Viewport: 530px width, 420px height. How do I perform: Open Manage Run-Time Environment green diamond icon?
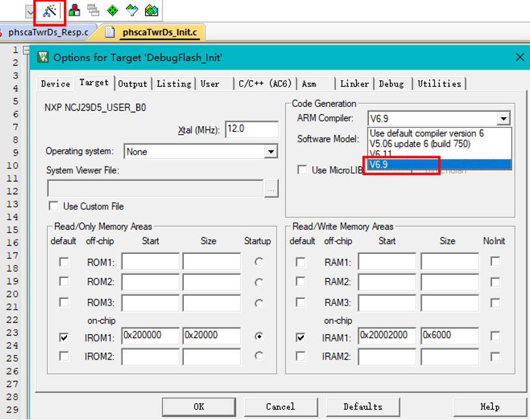click(x=113, y=10)
